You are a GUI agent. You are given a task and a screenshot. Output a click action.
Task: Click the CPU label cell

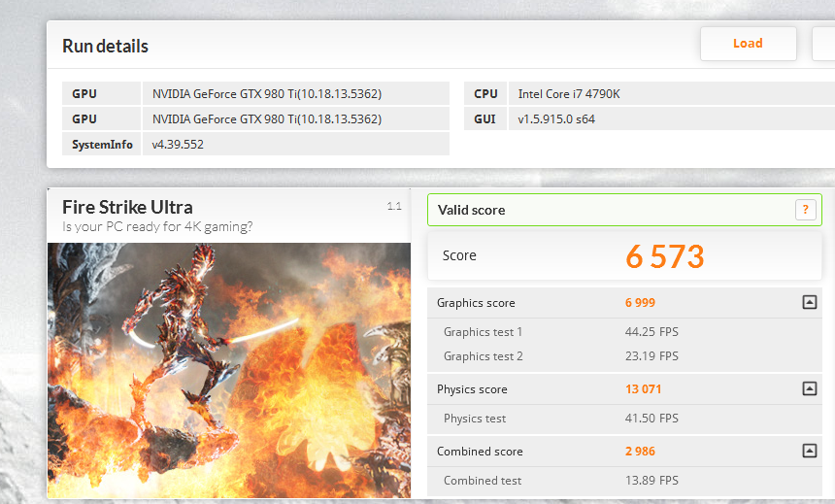click(x=485, y=94)
